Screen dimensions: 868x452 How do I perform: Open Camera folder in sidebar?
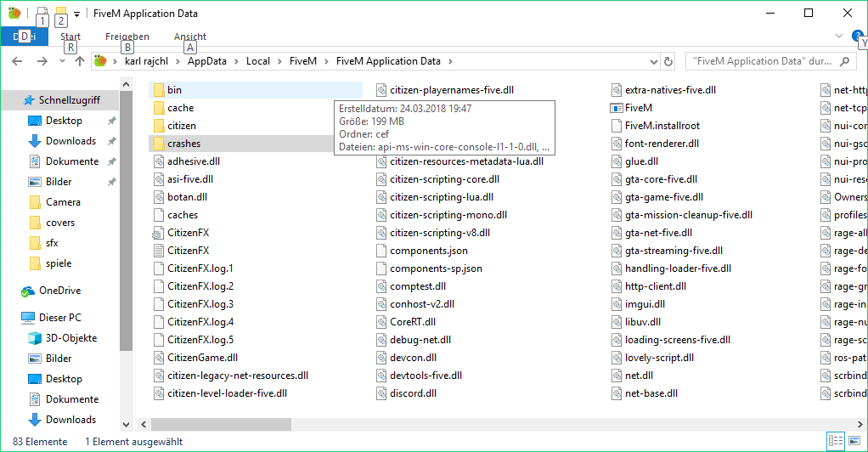pyautogui.click(x=63, y=202)
